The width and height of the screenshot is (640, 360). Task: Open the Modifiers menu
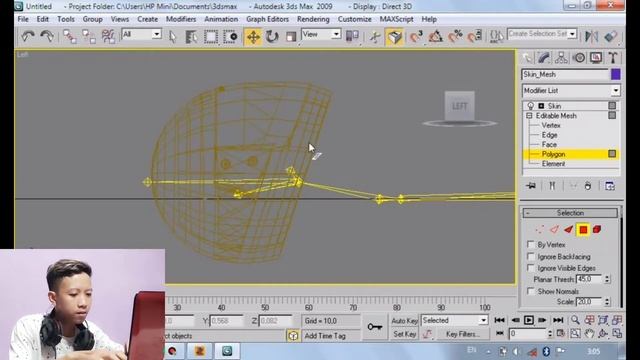pyautogui.click(x=181, y=19)
